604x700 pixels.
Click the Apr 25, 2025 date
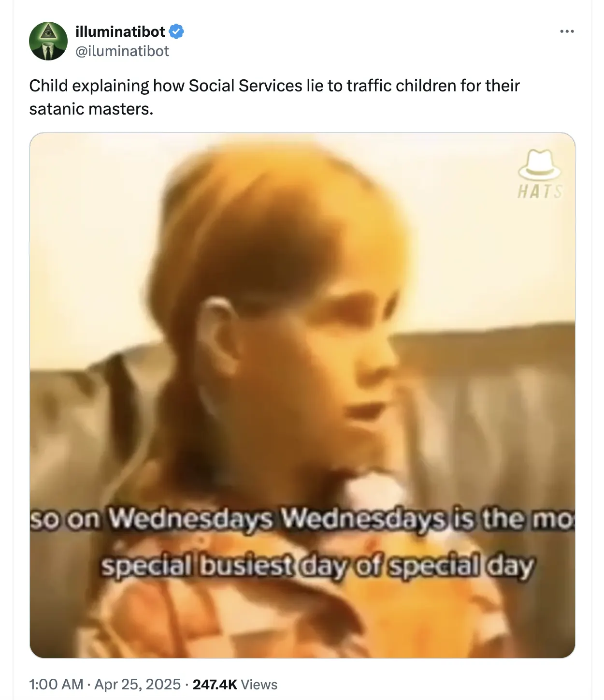[137, 684]
